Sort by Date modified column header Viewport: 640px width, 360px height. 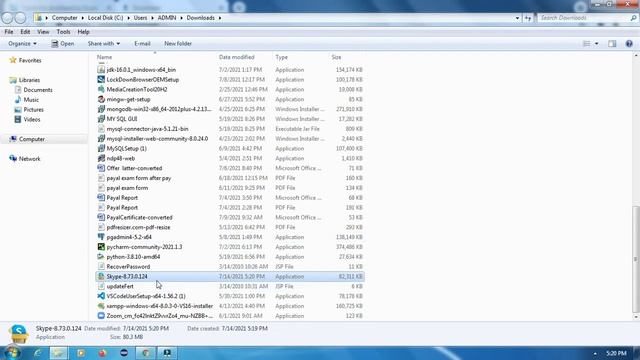(x=237, y=57)
